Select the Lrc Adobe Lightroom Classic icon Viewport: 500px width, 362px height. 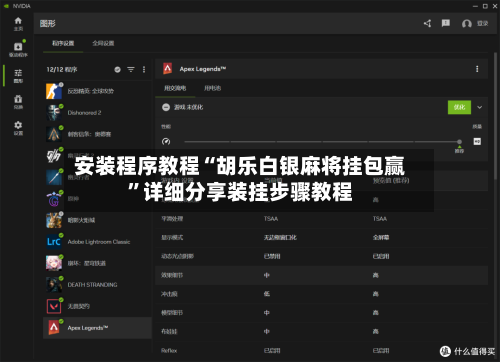coord(54,242)
